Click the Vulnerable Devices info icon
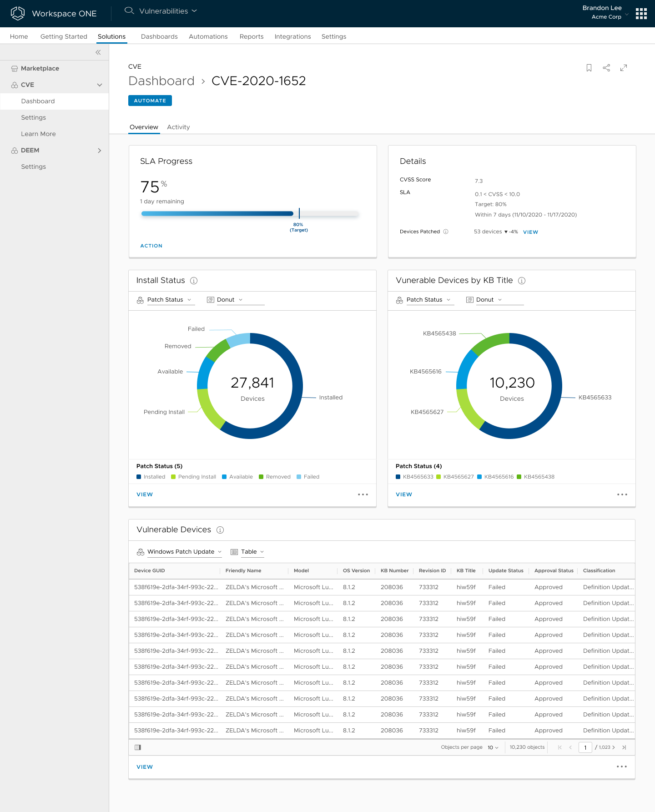655x812 pixels. coord(220,530)
